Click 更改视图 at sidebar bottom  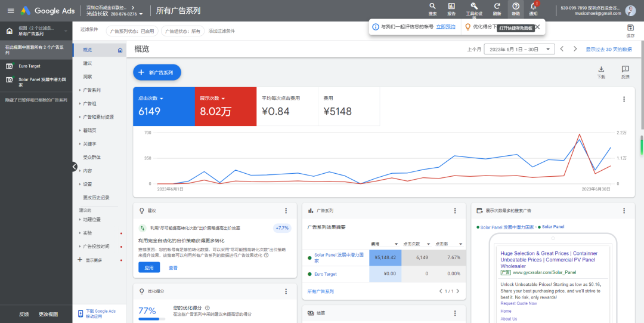[48, 315]
